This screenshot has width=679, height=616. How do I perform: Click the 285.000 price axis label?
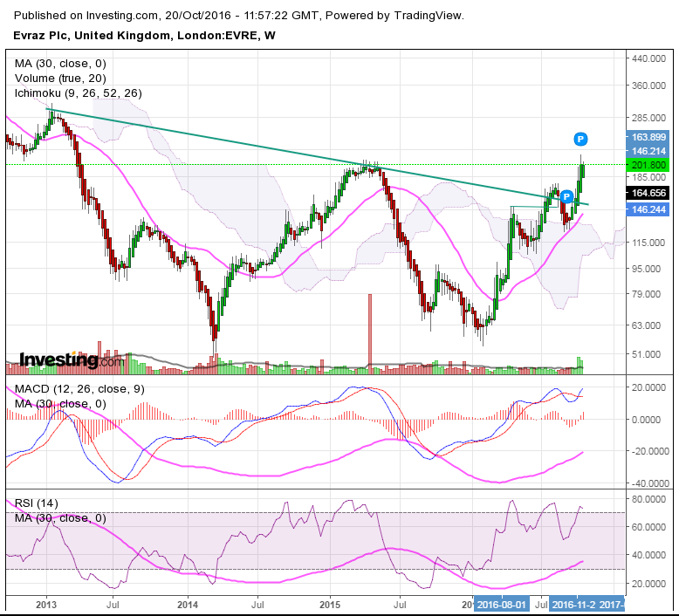tap(648, 118)
